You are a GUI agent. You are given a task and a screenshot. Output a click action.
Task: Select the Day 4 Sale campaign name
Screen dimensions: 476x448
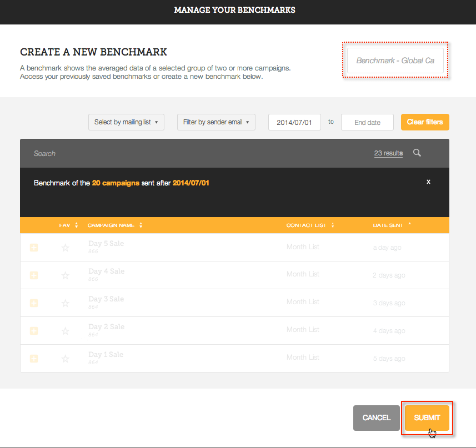tap(106, 271)
